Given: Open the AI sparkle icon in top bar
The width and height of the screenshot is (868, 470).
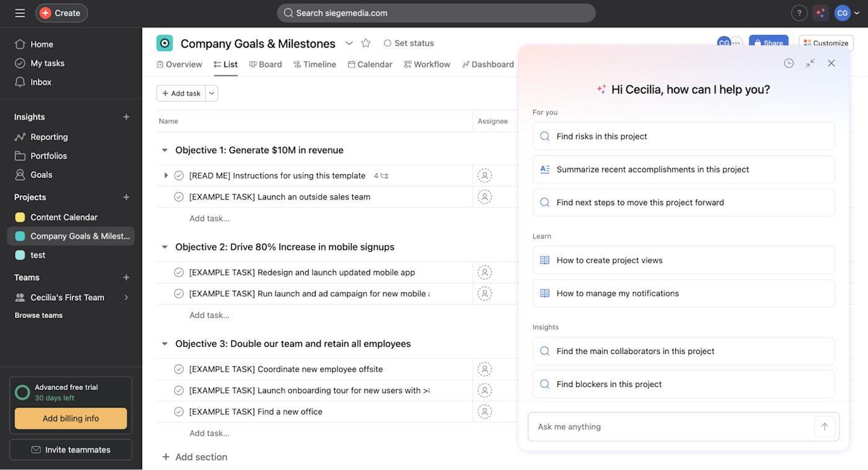Looking at the screenshot, I should [821, 13].
